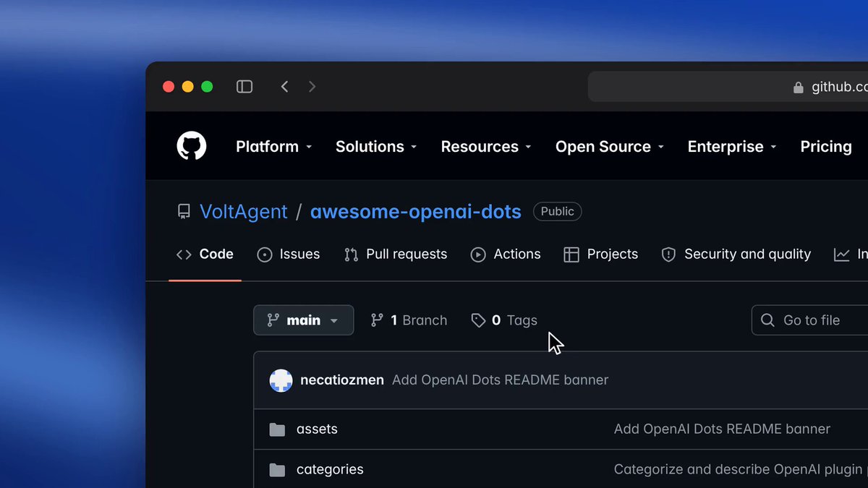Switch to the Actions tab
This screenshot has height=488, width=868.
506,254
